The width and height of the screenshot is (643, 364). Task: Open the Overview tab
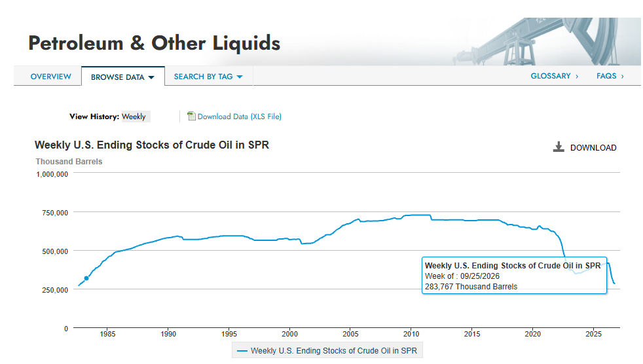(50, 77)
